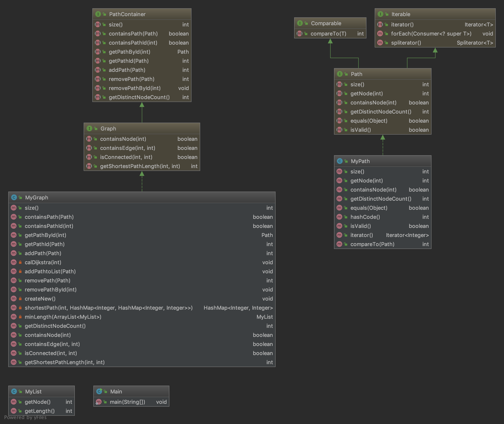Click the class icon of MyList

click(x=14, y=391)
